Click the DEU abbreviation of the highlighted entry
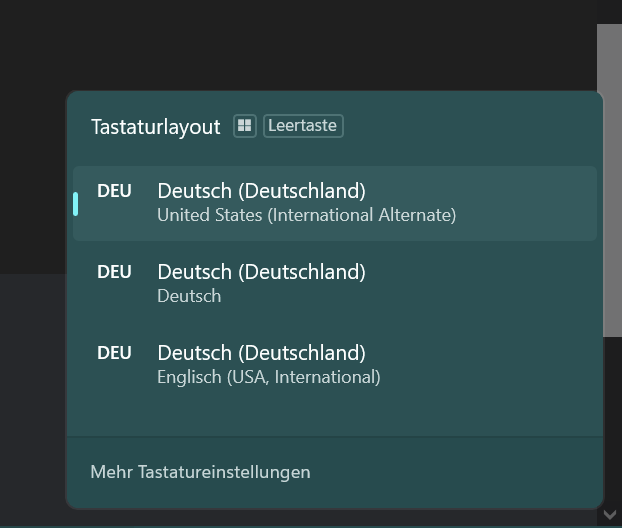The image size is (622, 528). [114, 191]
